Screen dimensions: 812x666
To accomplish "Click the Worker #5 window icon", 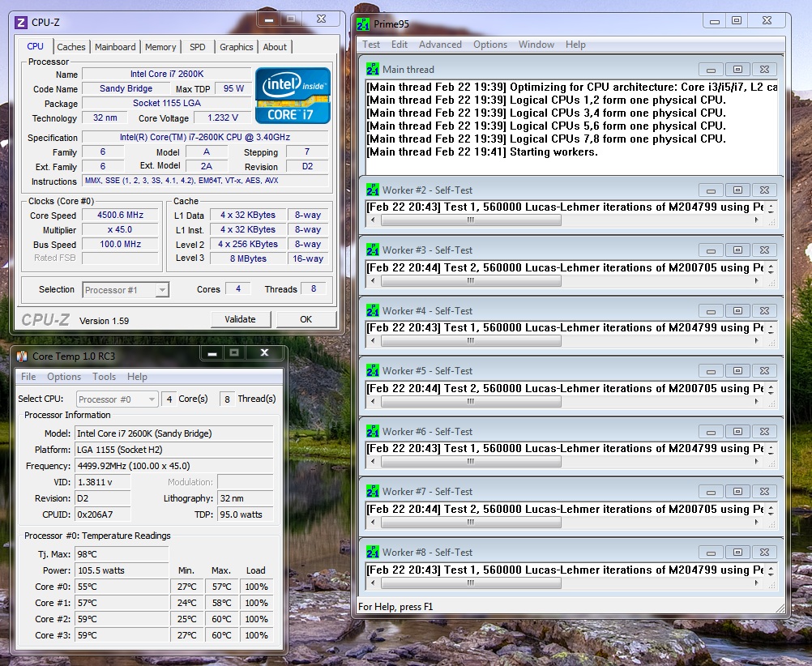I will pos(372,371).
